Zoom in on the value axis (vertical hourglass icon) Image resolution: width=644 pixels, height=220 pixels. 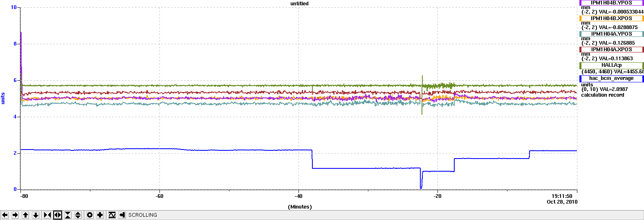(68, 215)
